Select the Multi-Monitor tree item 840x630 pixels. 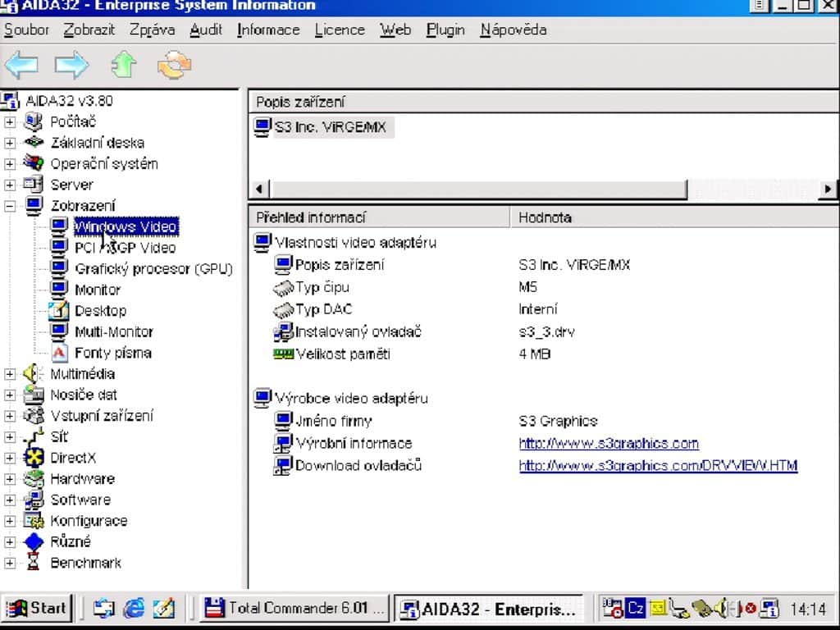pos(114,331)
